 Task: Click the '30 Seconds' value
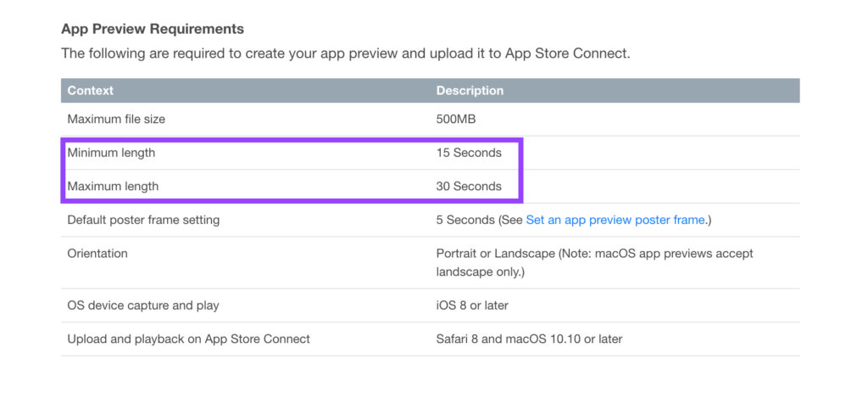(469, 186)
